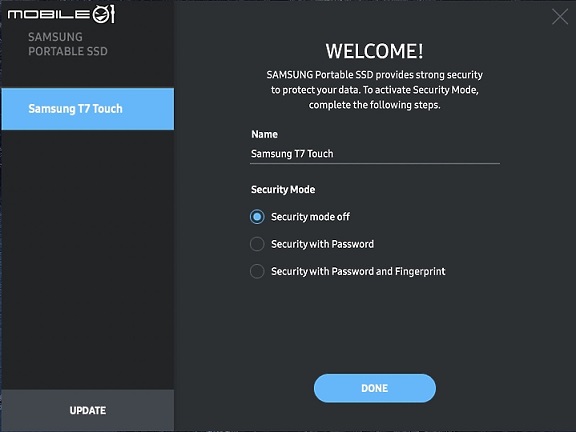Click the empty dark sidebar area below the device
This screenshot has width=576, height=432.
(88, 259)
